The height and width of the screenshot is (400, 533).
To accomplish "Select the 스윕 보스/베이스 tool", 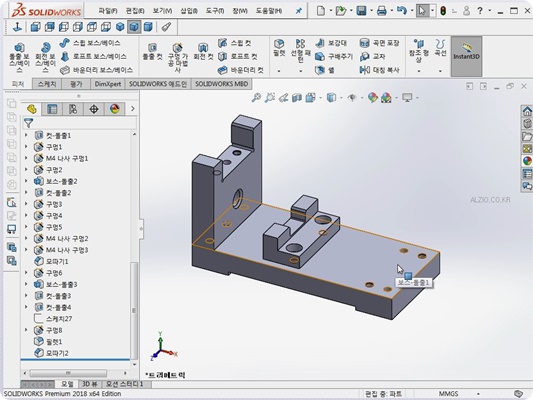I will pos(90,43).
